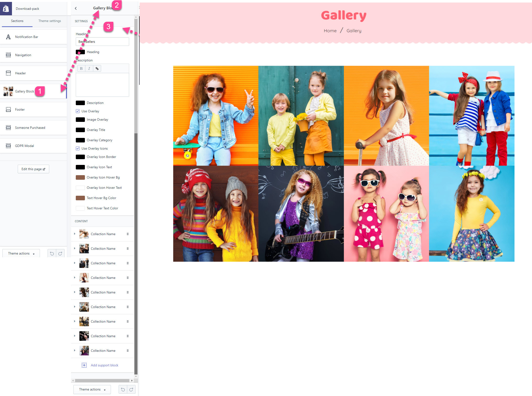This screenshot has width=532, height=396.
Task: Open the Heading color swatch
Action: coord(80,52)
